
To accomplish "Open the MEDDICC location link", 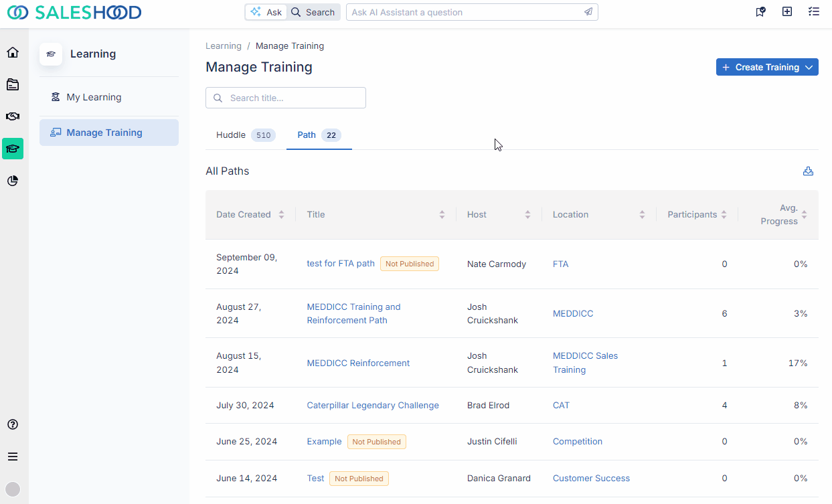I will pos(573,313).
